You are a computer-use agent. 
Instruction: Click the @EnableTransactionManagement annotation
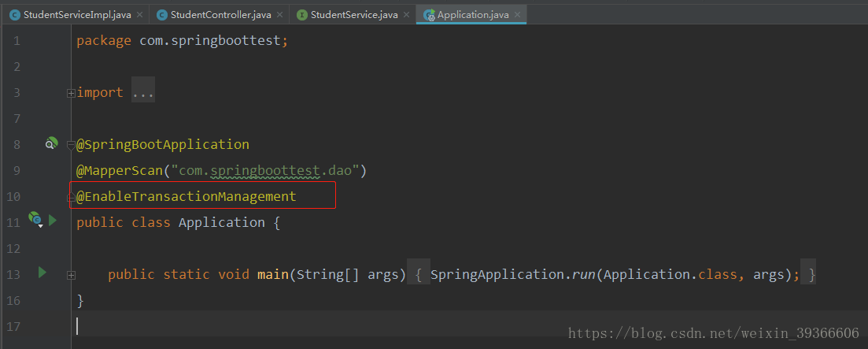coord(187,196)
